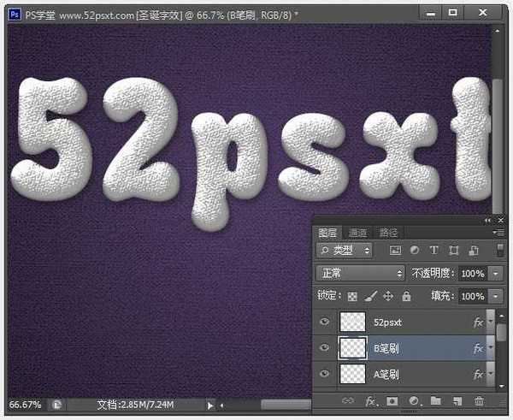The image size is (513, 420).
Task: Add a layer mask using the mask icon
Action: coord(392,400)
